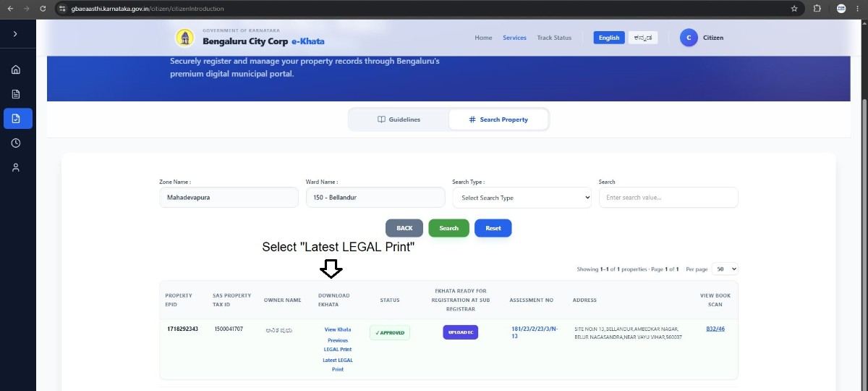868x391 pixels.
Task: Bookmark page with browser star icon
Action: click(794, 9)
